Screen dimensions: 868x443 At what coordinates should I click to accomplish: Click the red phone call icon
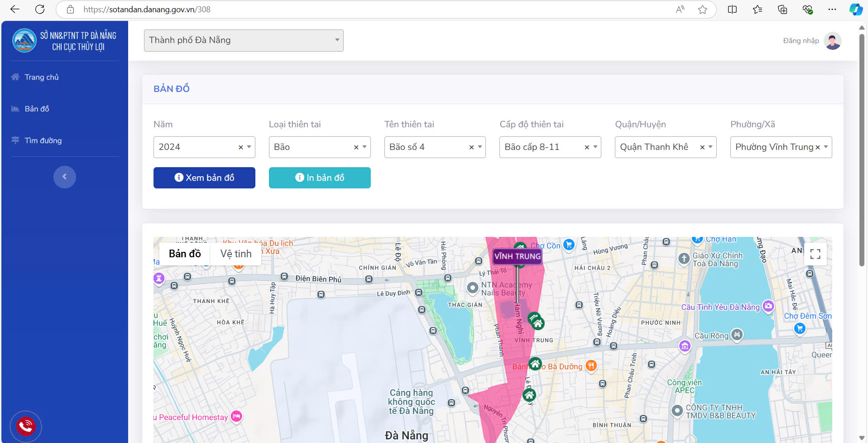[26, 426]
